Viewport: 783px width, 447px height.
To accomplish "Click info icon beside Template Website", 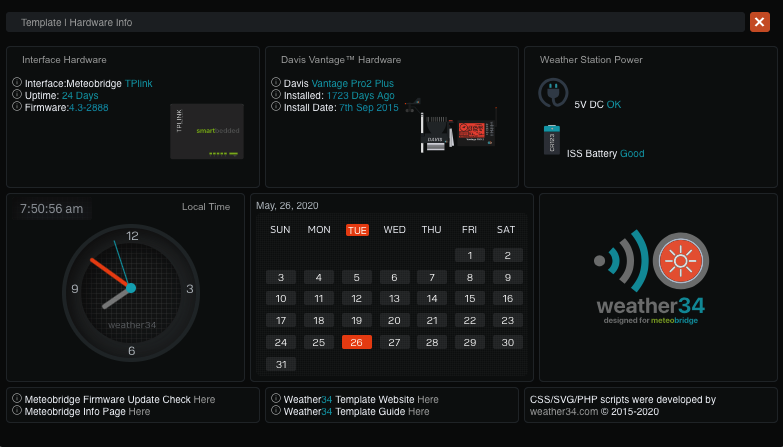I will (276, 398).
